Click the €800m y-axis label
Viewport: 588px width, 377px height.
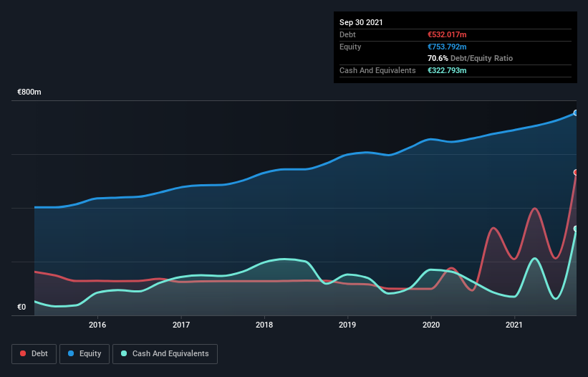pyautogui.click(x=29, y=92)
